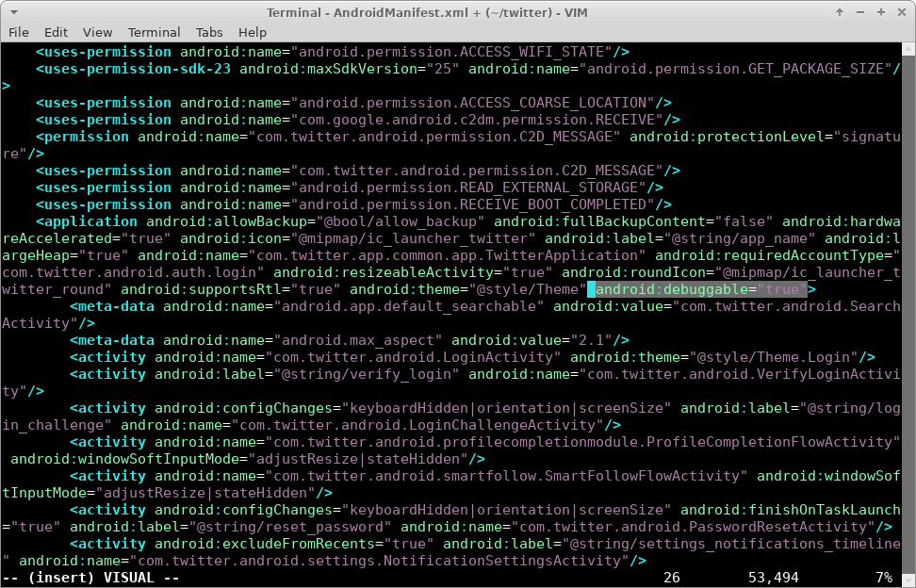Maximize the VIM terminal window
This screenshot has width=916, height=588.
879,11
